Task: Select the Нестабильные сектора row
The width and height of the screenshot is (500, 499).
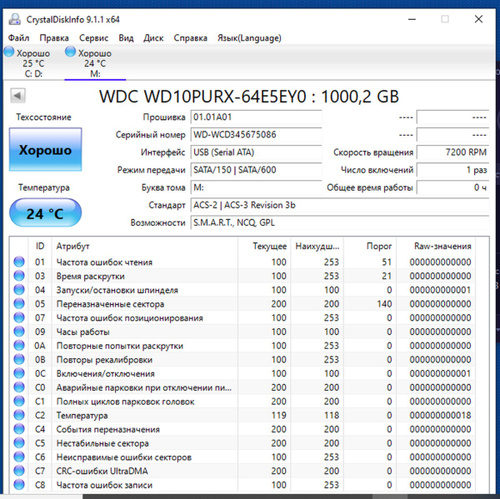Action: (x=243, y=443)
